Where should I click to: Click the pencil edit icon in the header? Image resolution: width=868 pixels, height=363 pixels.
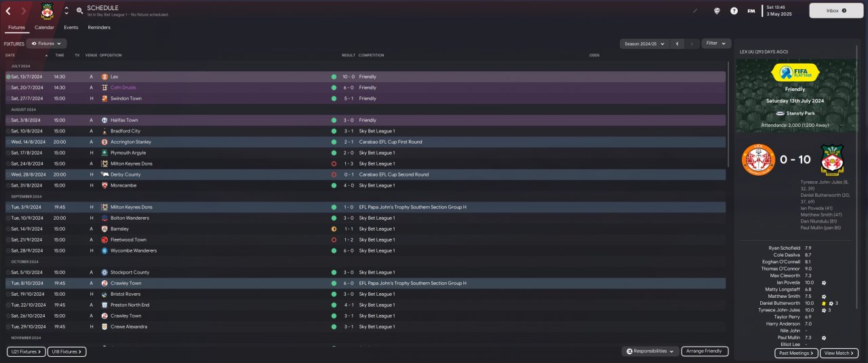coord(695,11)
